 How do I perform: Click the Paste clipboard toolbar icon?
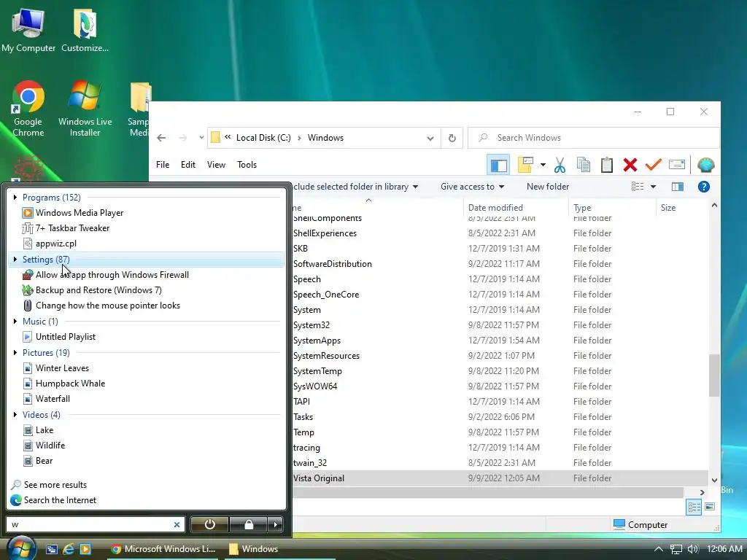click(x=606, y=166)
